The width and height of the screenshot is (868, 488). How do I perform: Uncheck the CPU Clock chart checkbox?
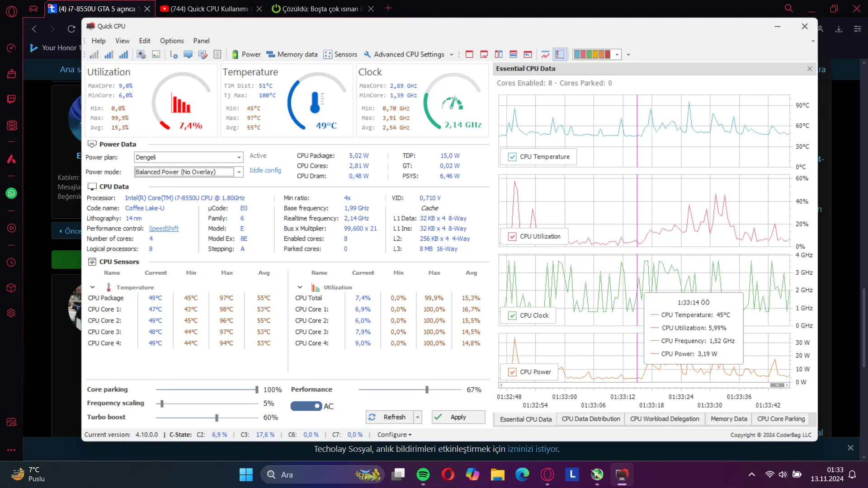[512, 315]
